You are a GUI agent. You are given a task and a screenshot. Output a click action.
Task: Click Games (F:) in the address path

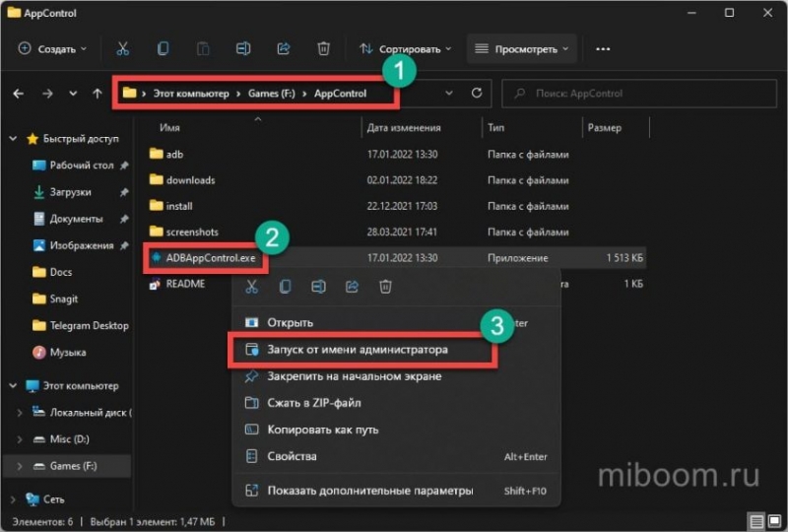point(272,94)
